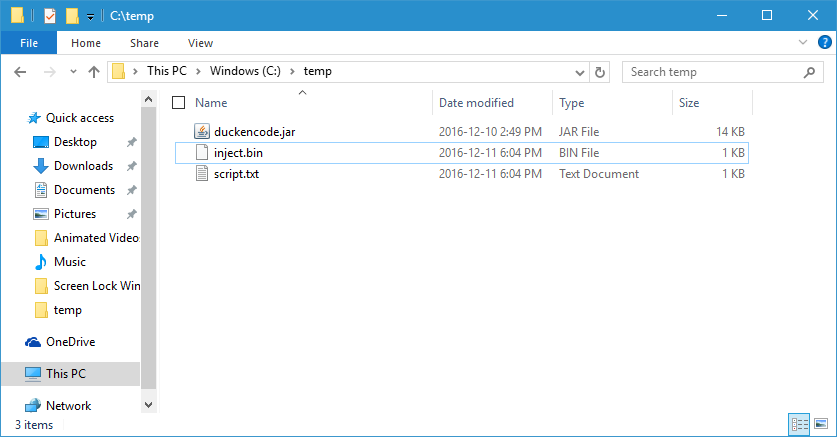
Task: Click in the Search temp field
Action: [x=710, y=72]
